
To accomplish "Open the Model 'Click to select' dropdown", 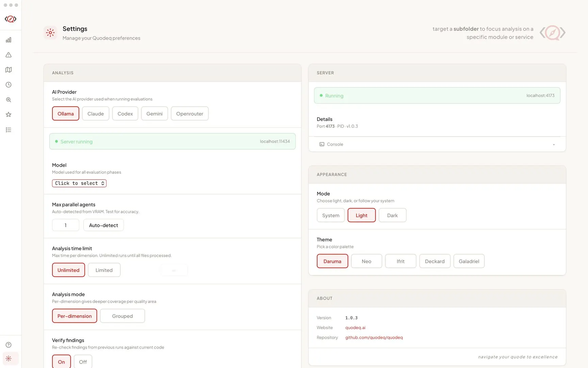I will [x=79, y=183].
